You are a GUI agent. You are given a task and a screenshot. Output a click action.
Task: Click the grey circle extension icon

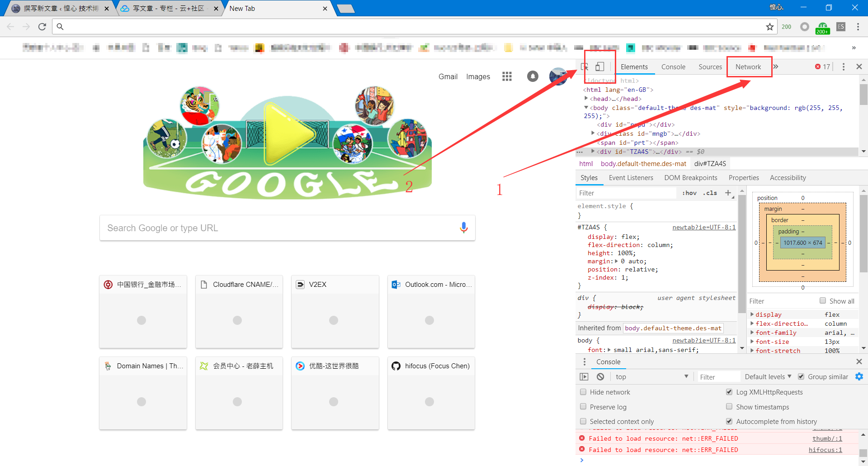[805, 27]
